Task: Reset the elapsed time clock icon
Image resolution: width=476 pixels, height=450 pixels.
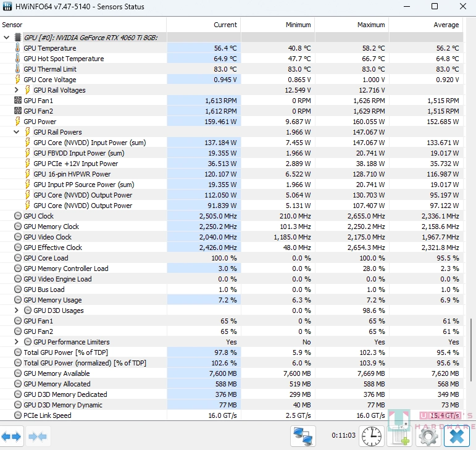Action: tap(372, 436)
